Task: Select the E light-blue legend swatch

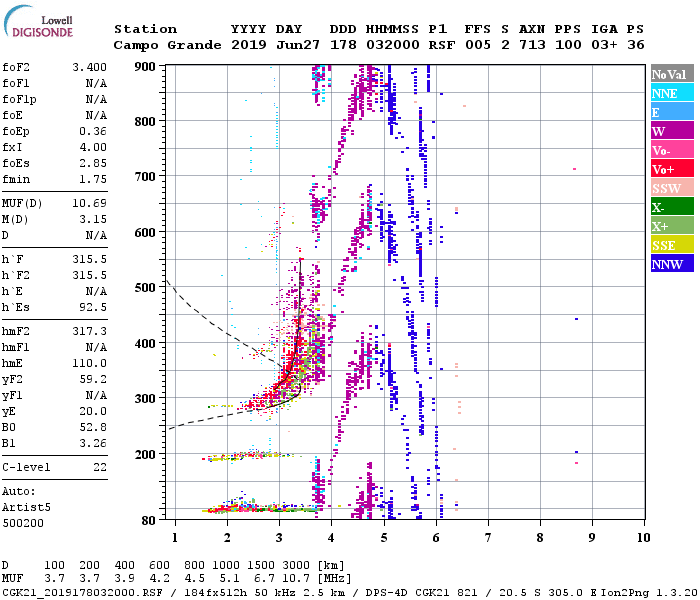Action: (x=672, y=112)
